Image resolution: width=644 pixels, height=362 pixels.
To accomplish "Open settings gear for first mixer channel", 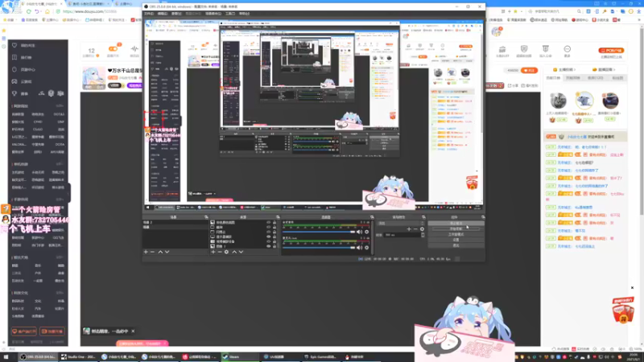I will (x=367, y=232).
